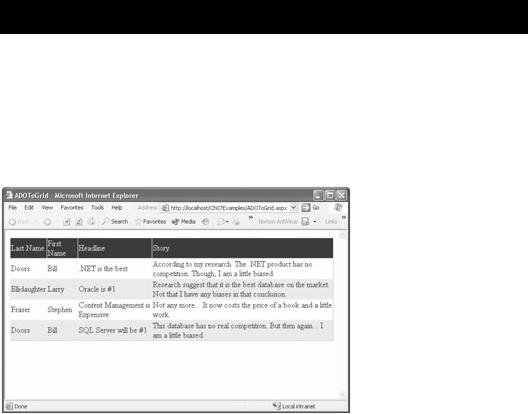Image resolution: width=528 pixels, height=414 pixels.
Task: Focus the Address URL field
Action: [x=229, y=208]
